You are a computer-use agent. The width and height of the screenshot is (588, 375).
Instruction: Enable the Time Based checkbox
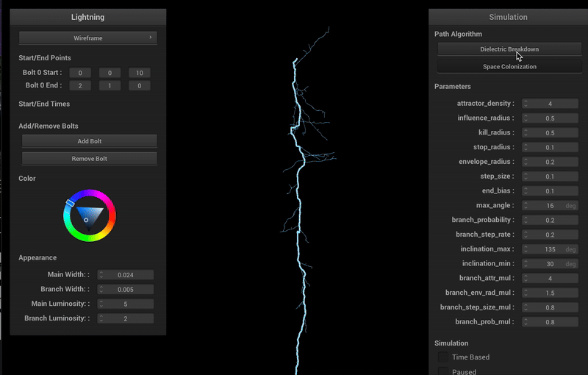[x=444, y=357]
